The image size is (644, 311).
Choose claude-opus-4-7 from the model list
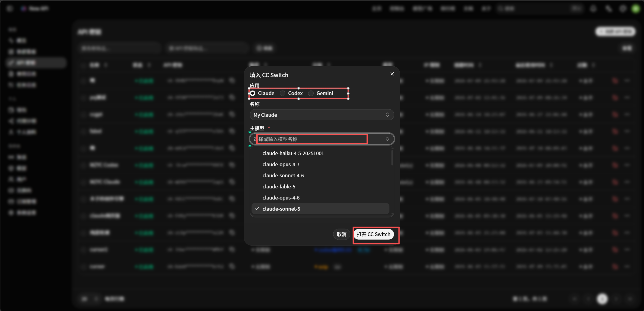coord(320,164)
